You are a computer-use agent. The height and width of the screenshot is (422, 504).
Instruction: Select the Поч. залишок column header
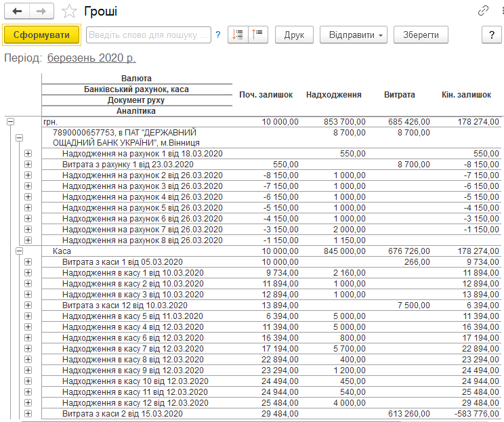(x=266, y=94)
